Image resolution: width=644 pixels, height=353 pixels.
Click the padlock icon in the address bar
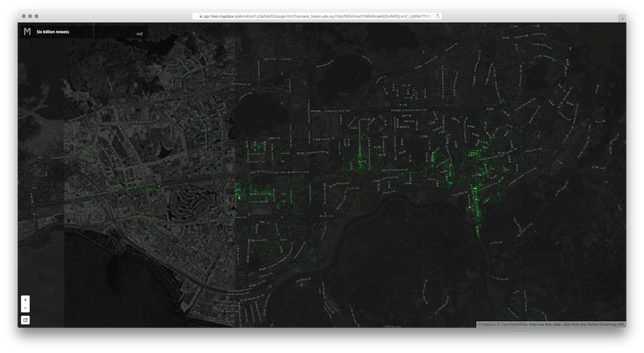tap(201, 16)
